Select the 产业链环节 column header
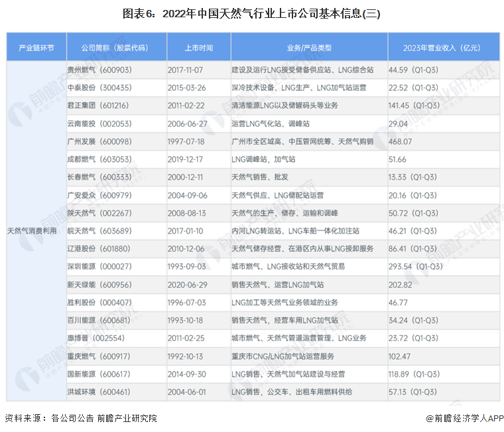The height and width of the screenshot is (432, 504). tap(36, 48)
